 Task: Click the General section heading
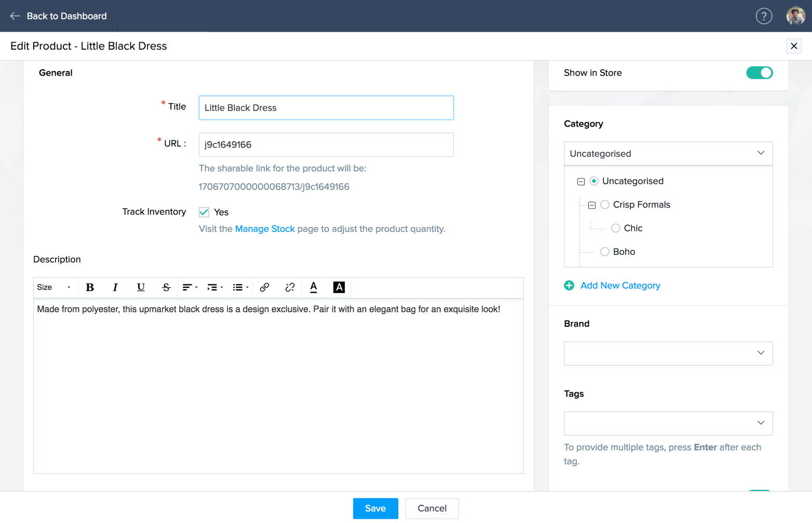click(x=56, y=73)
